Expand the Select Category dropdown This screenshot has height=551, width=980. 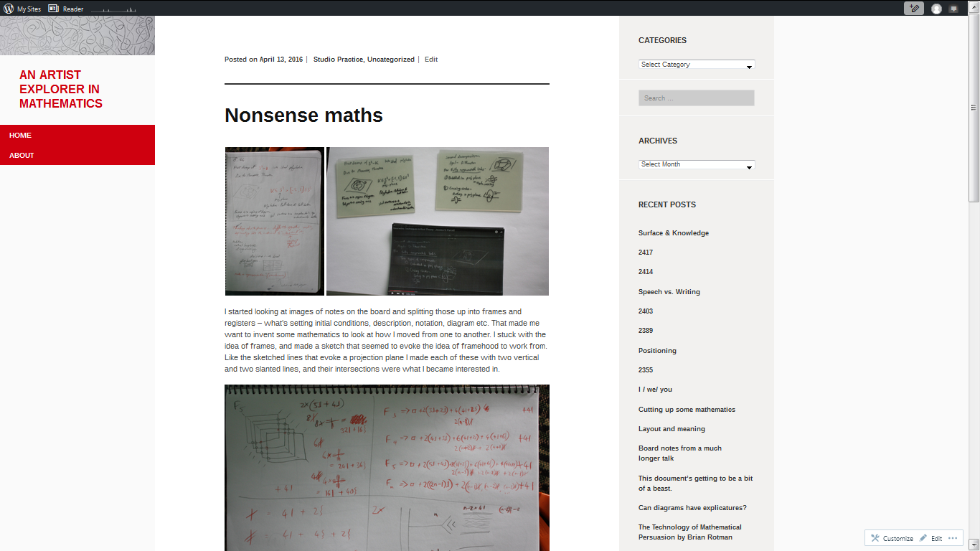(697, 65)
